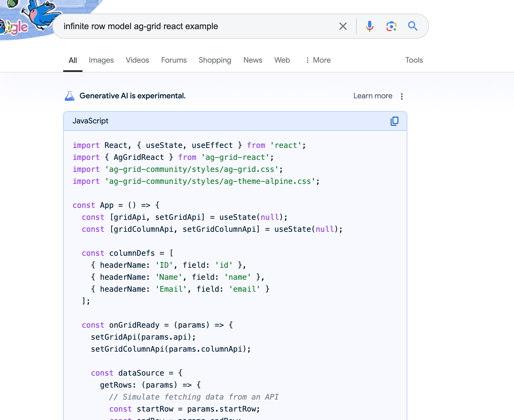Click the magnifying glass search button
Viewport: 514px width, 420px height.
pyautogui.click(x=413, y=26)
